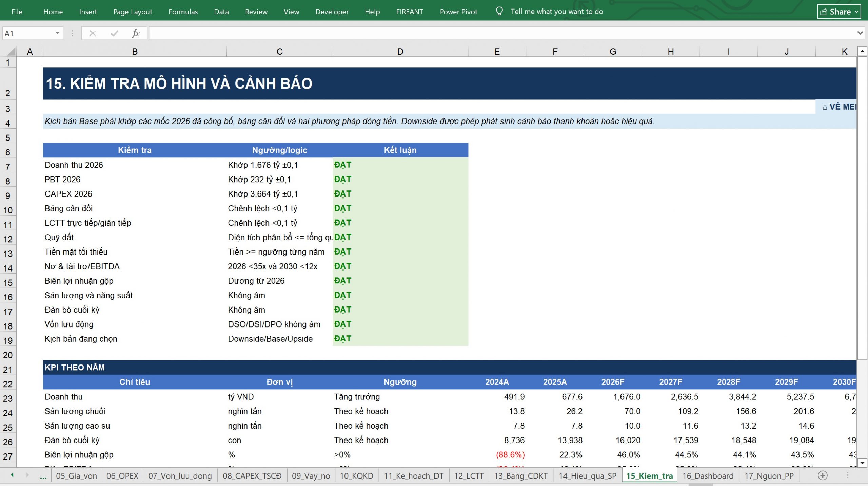
Task: Click the vertical scrollbar up arrow
Action: click(862, 51)
